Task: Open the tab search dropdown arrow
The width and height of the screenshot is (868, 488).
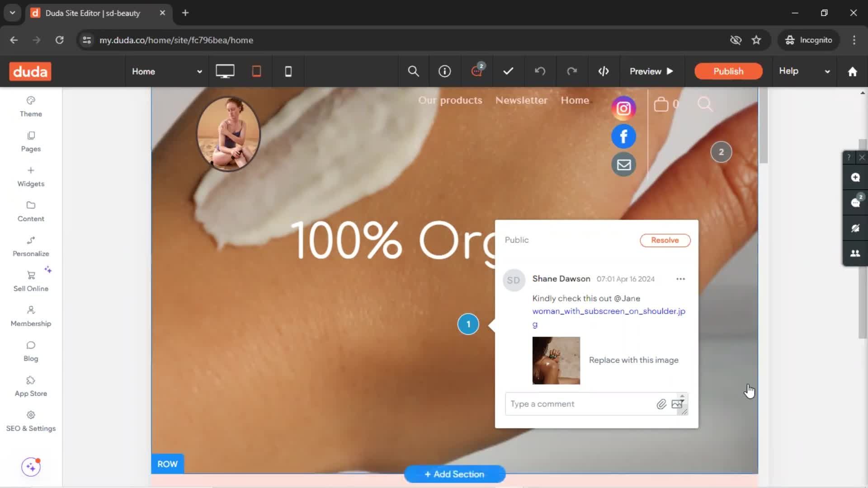Action: pos(13,13)
